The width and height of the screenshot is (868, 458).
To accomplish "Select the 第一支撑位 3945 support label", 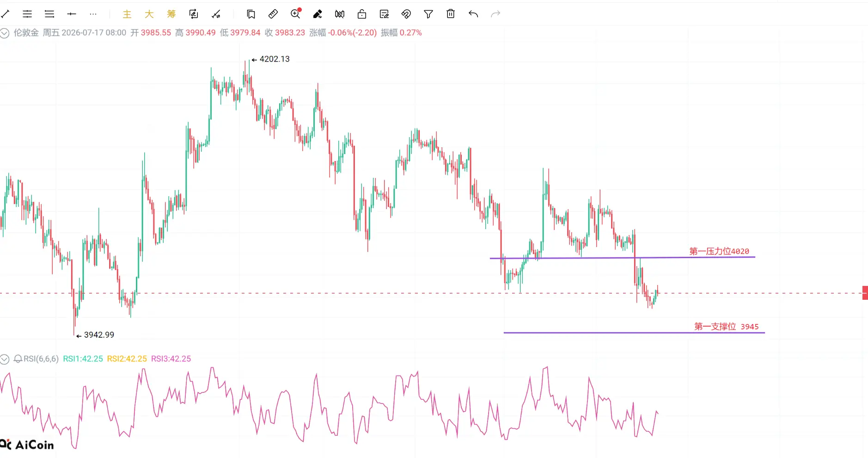I will 727,327.
